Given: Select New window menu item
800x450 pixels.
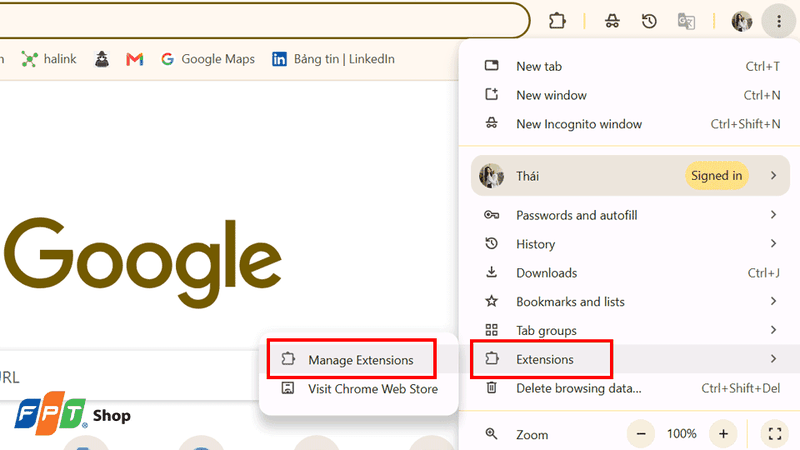Looking at the screenshot, I should pos(632,95).
